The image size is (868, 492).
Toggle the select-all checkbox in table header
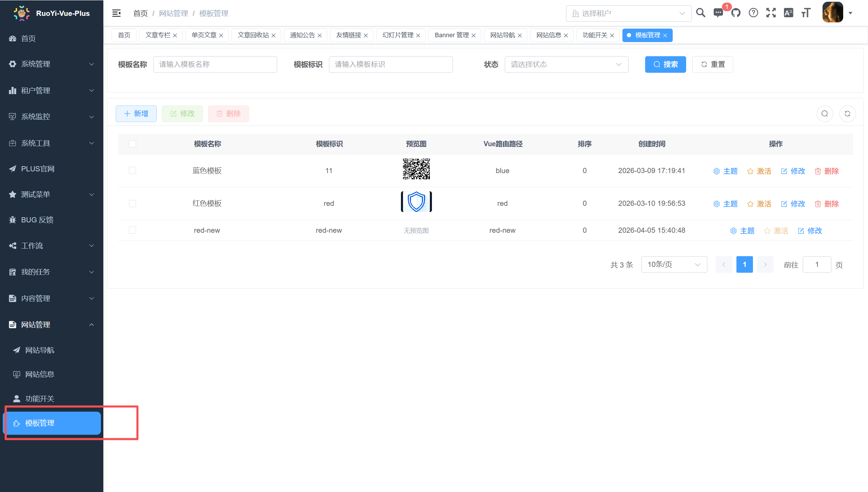[132, 144]
